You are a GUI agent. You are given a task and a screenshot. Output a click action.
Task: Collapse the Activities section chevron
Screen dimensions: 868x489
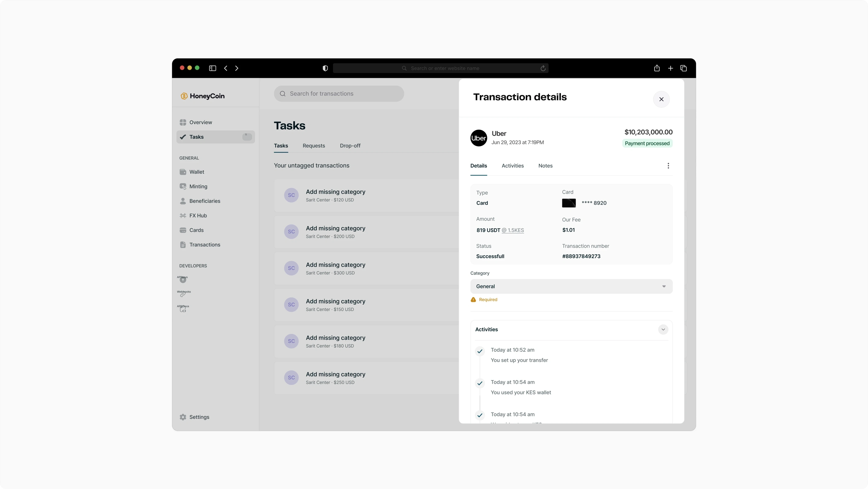point(663,329)
